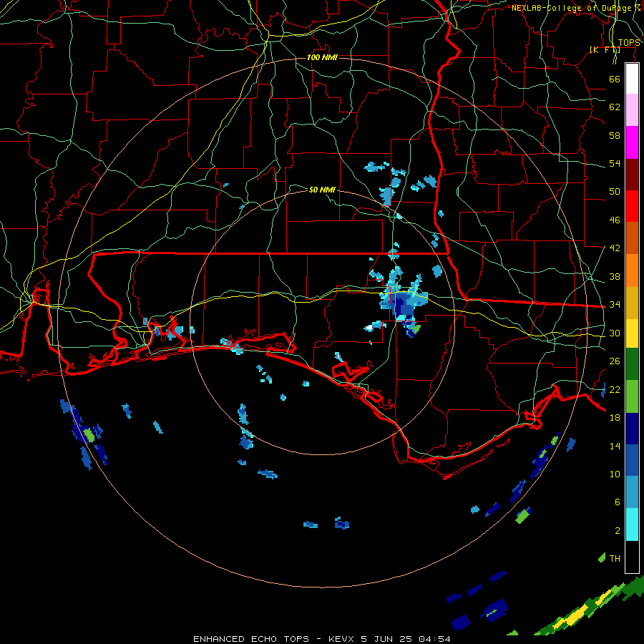The image size is (644, 644).
Task: Click the "04:54" timestamp
Action: (434, 639)
